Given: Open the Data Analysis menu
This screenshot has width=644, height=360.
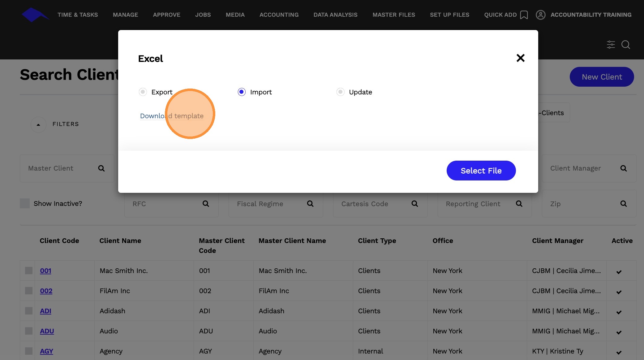Looking at the screenshot, I should point(335,15).
